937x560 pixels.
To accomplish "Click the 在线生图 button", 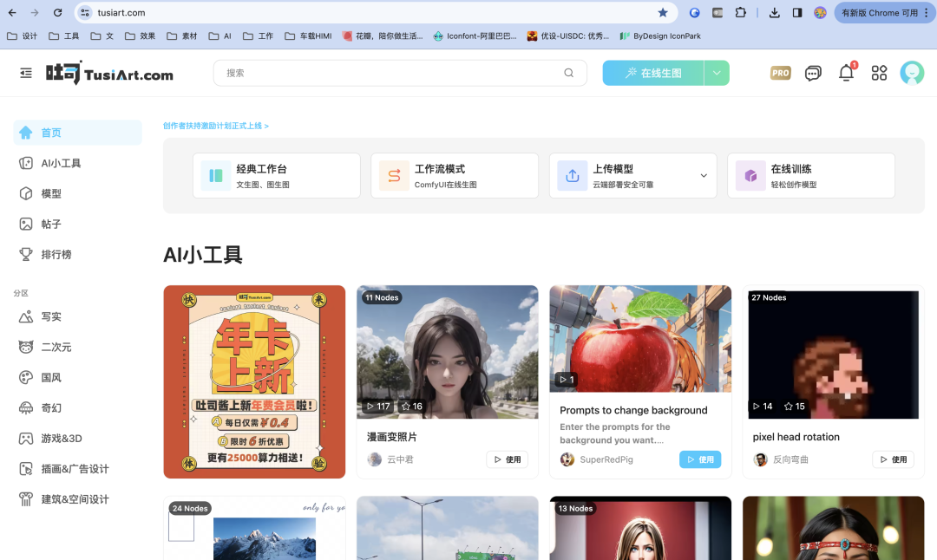I will [653, 74].
